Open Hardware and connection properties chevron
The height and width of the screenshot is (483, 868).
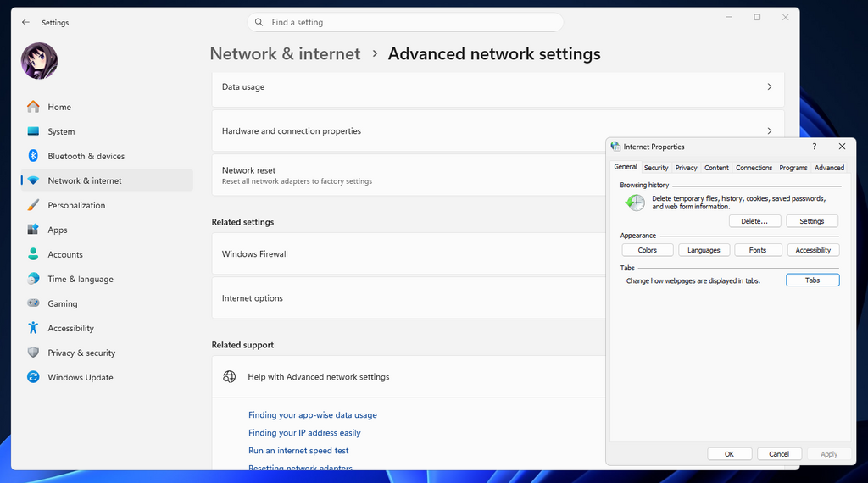pos(769,131)
